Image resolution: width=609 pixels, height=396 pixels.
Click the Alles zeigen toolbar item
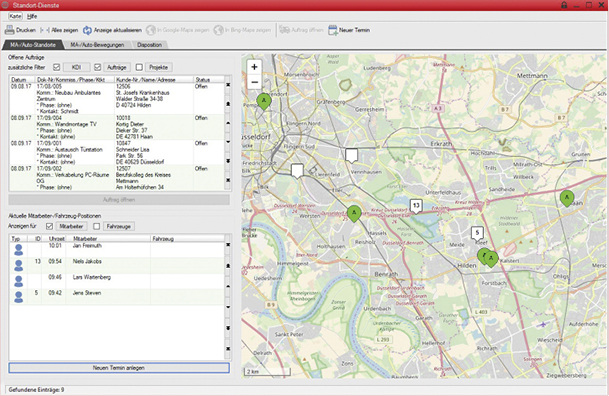tap(59, 30)
